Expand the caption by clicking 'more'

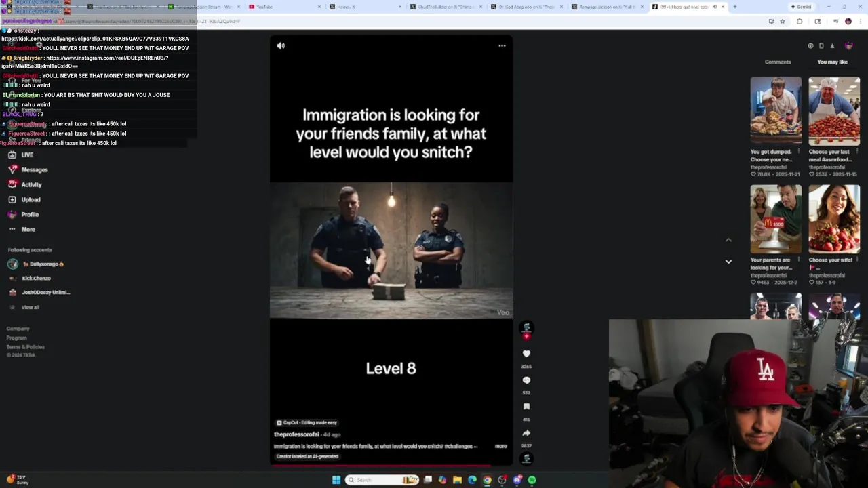[500, 446]
